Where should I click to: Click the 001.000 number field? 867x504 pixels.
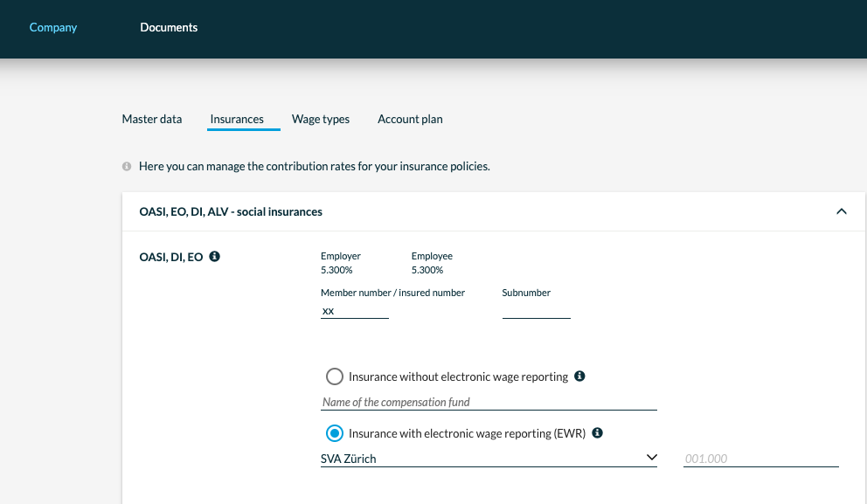(761, 459)
